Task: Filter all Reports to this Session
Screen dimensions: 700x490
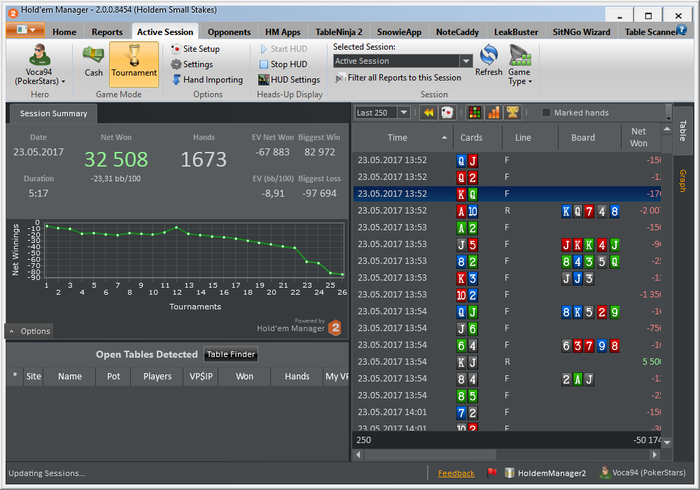Action: pos(398,78)
